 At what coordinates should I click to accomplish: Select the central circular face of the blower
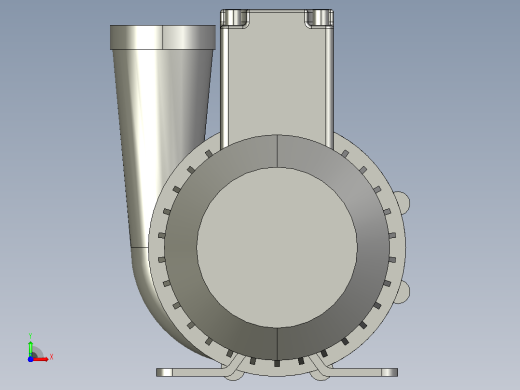point(277,247)
